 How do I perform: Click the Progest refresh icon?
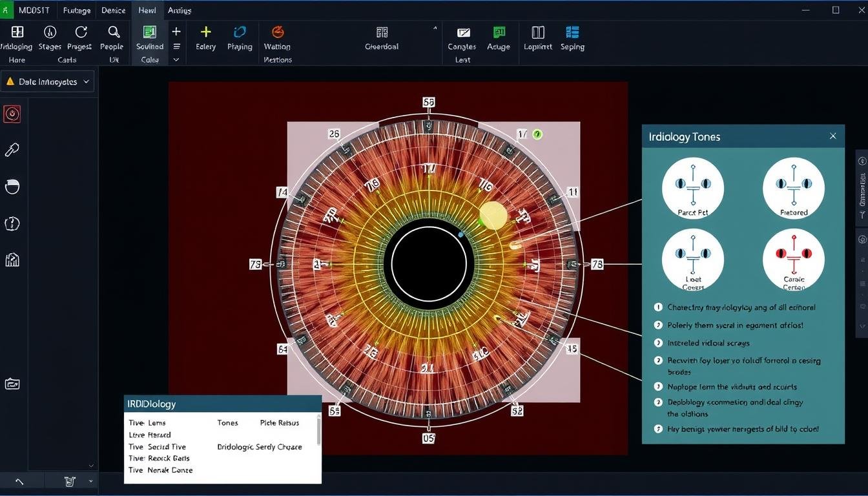point(81,32)
